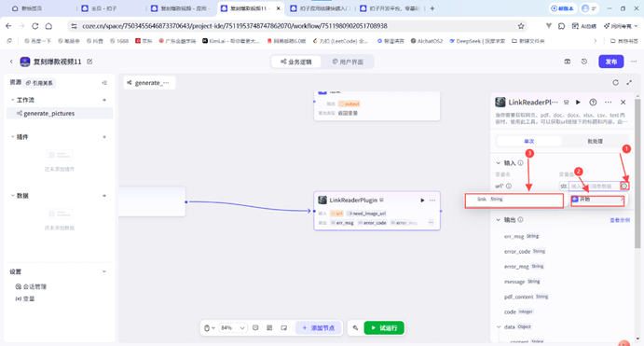Show the info tooltip beside 输出
Image resolution: width=644 pixels, height=346 pixels.
tap(520, 220)
